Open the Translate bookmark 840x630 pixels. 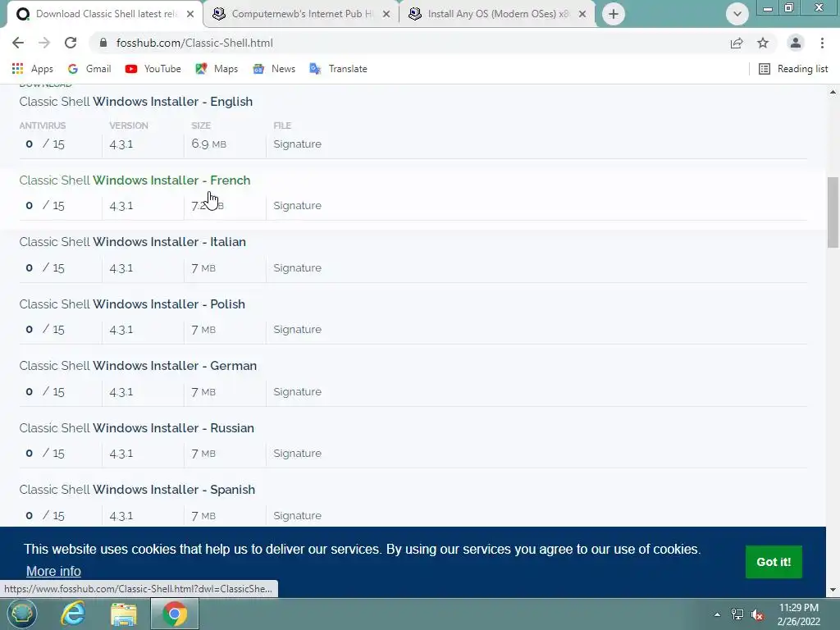pyautogui.click(x=339, y=69)
